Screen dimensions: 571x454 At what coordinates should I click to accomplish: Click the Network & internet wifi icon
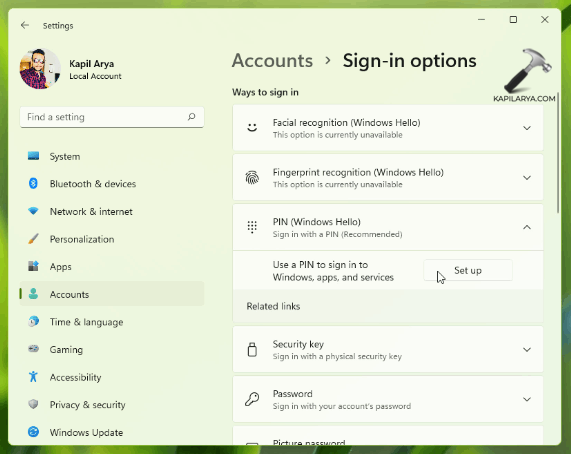pyautogui.click(x=33, y=211)
